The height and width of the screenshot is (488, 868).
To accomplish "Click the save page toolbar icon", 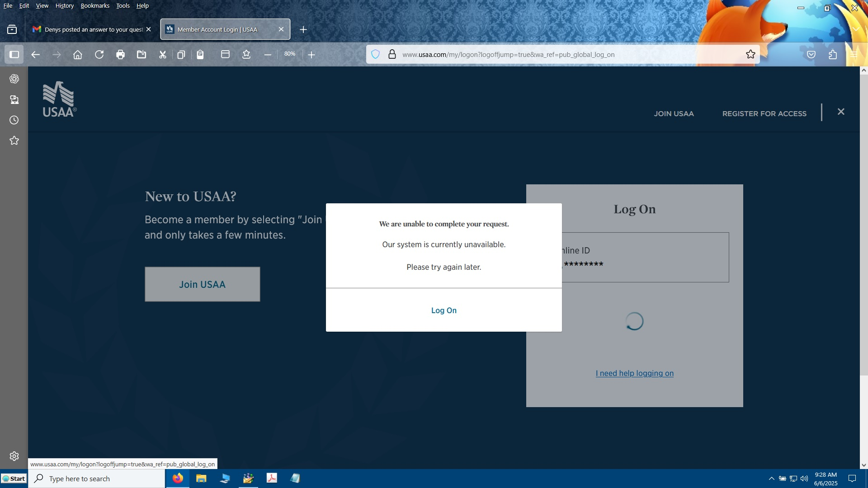I will pyautogui.click(x=142, y=55).
